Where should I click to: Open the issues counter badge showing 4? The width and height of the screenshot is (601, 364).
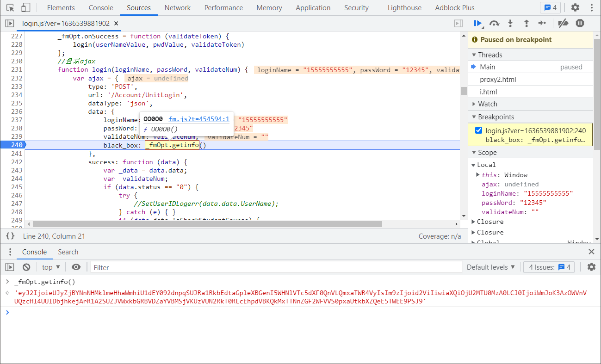pos(551,7)
